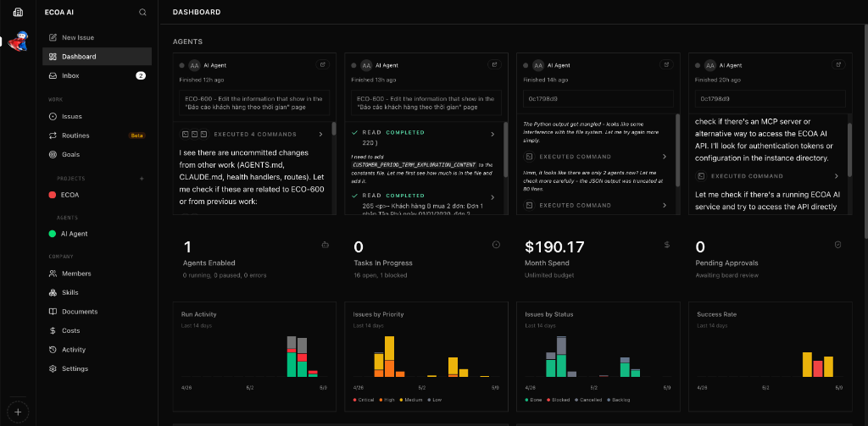868x426 pixels.
Task: Click the 13h ago card's scrollbar
Action: click(505, 149)
